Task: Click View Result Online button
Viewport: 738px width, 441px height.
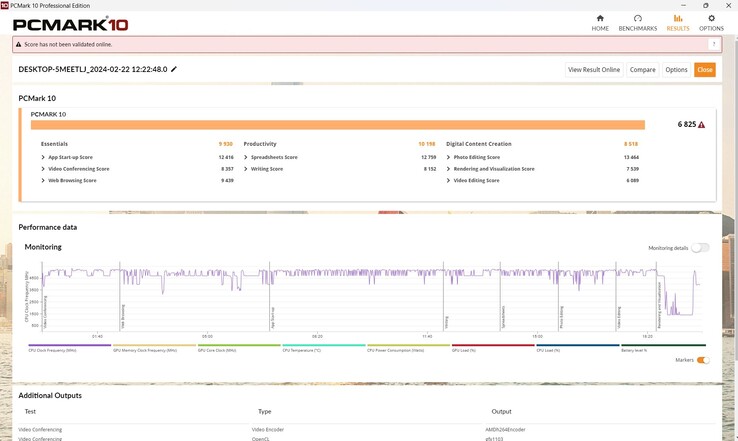Action: pos(594,70)
